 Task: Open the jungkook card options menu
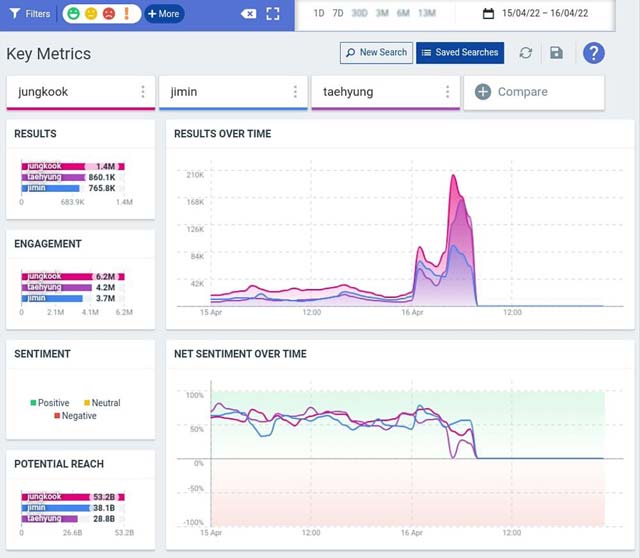(x=143, y=91)
